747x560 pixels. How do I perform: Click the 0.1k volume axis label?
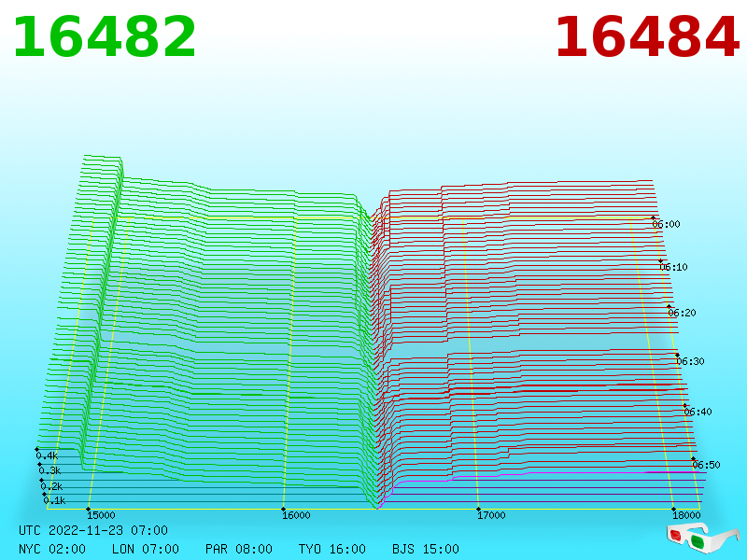(55, 500)
